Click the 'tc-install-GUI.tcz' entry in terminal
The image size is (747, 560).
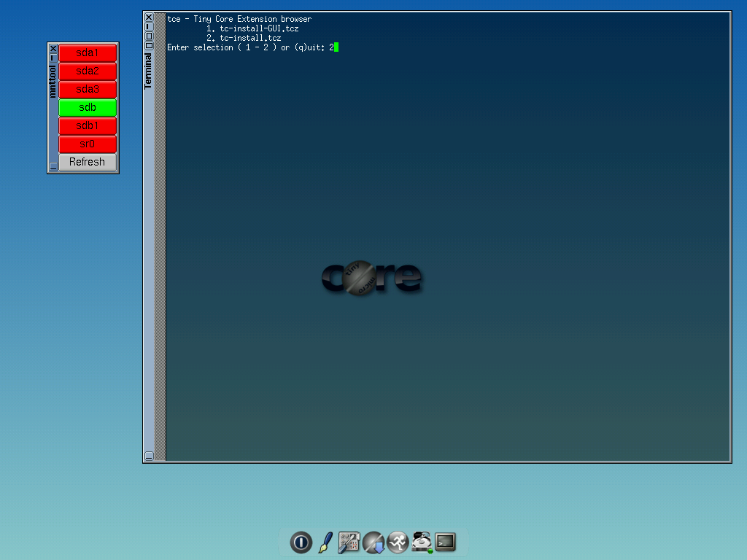(259, 28)
